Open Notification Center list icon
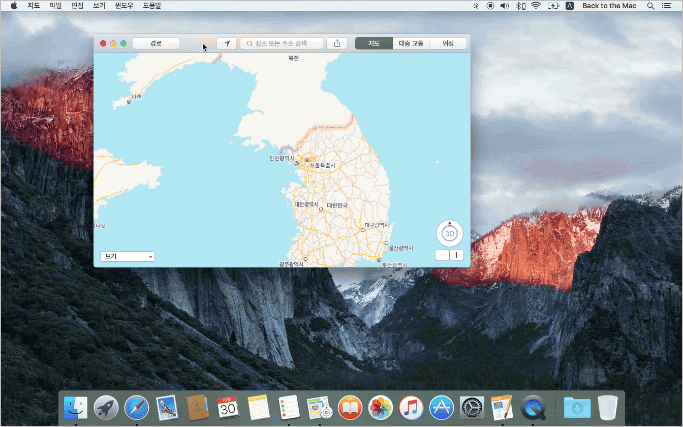This screenshot has width=683, height=427. point(666,6)
